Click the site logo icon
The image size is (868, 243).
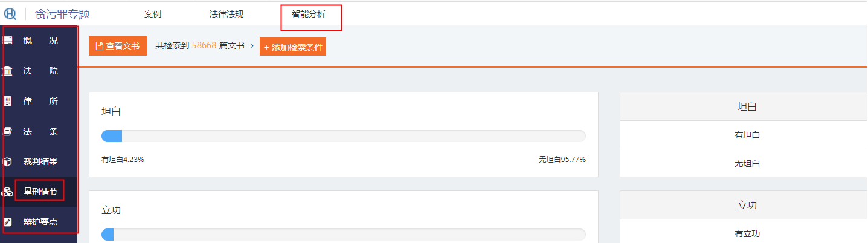pyautogui.click(x=11, y=14)
